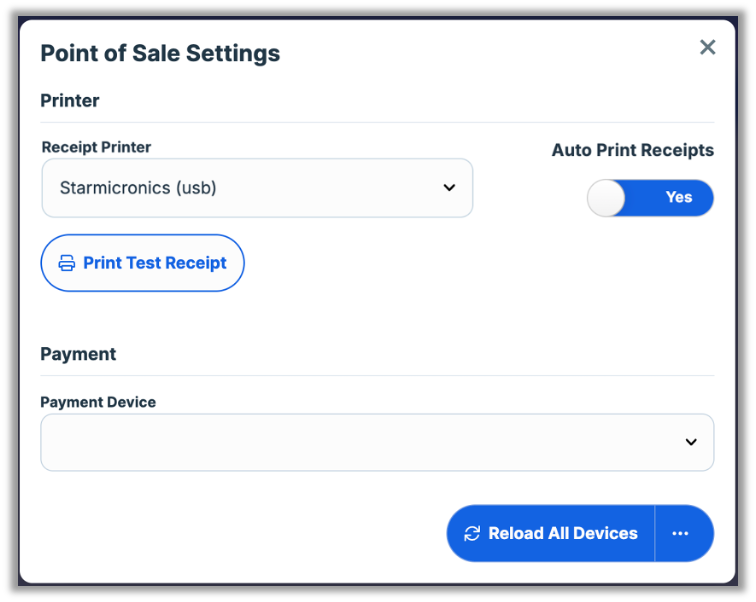Click the Auto Print Receipts label

pos(632,150)
